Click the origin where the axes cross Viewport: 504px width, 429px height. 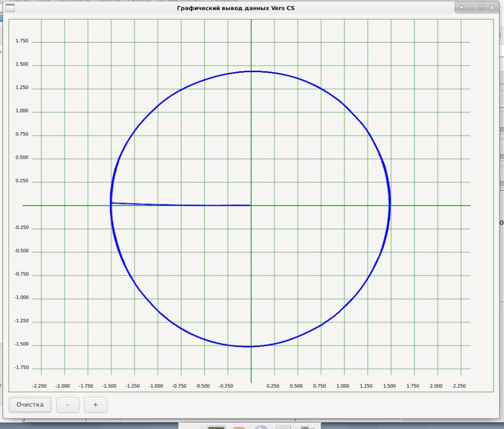[251, 205]
